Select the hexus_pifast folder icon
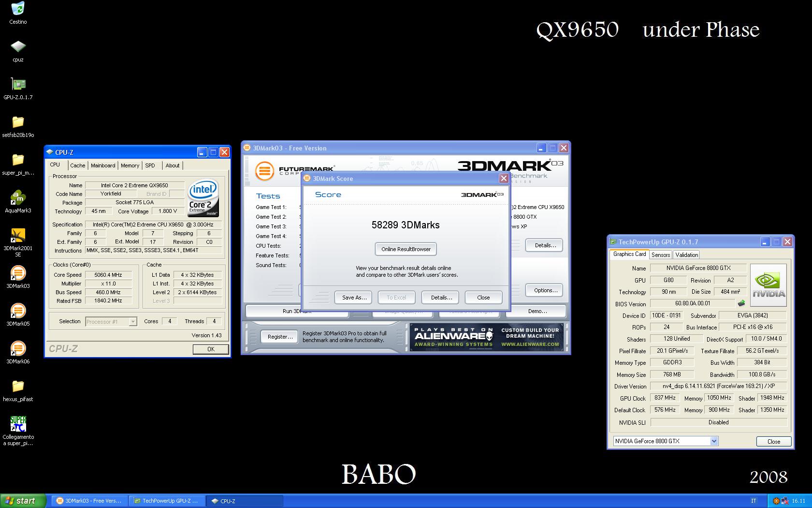Viewport: 812px width, 508px height. [x=18, y=386]
